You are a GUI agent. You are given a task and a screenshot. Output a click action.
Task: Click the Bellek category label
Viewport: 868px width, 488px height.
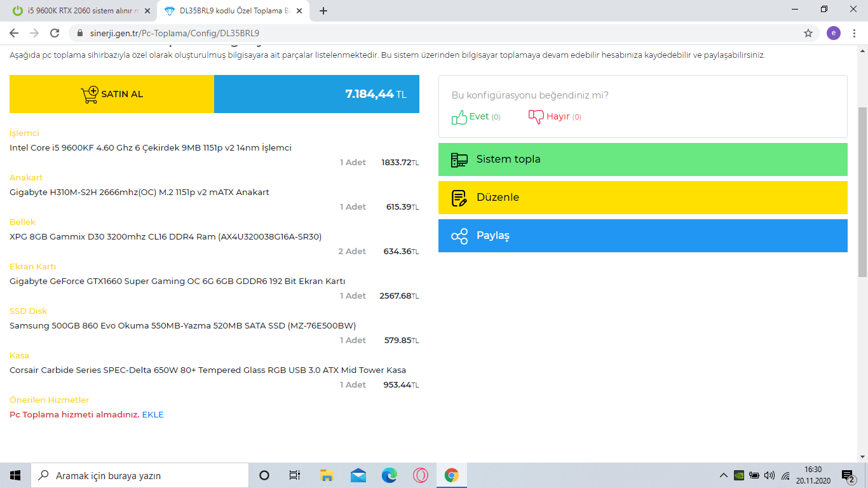pyautogui.click(x=22, y=222)
